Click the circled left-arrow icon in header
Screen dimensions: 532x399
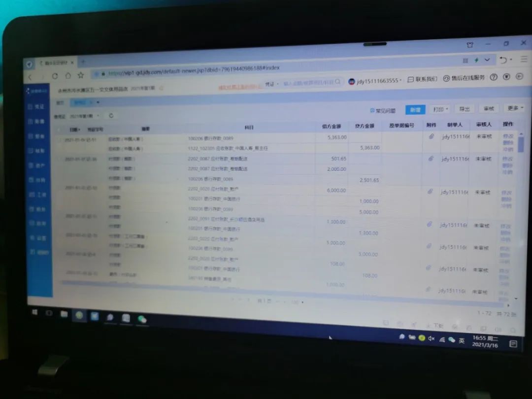click(520, 77)
